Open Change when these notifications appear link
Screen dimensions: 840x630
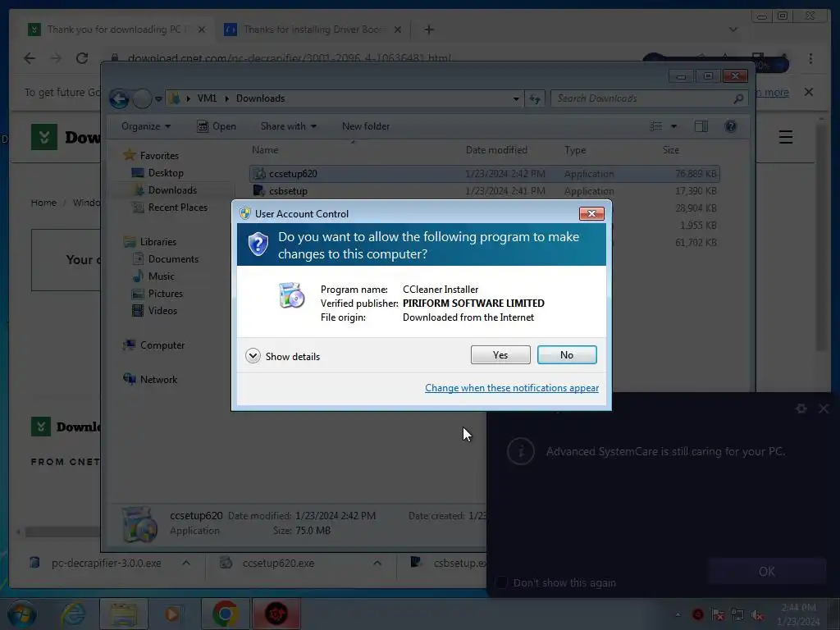(512, 388)
